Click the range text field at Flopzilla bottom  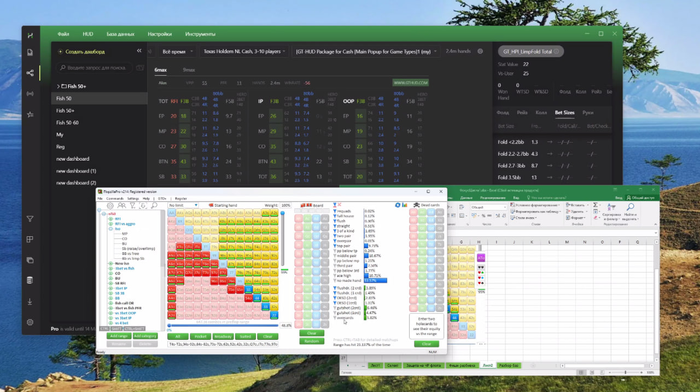[x=223, y=344]
